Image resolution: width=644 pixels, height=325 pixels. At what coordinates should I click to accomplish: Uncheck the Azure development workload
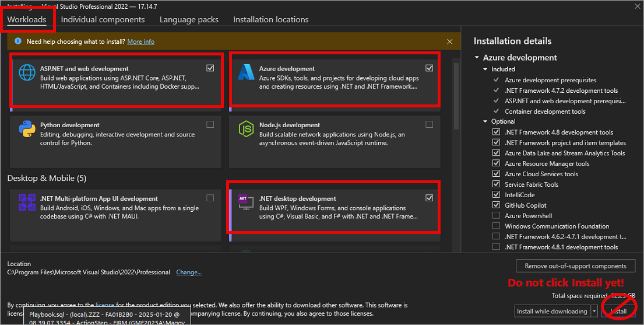[x=429, y=68]
